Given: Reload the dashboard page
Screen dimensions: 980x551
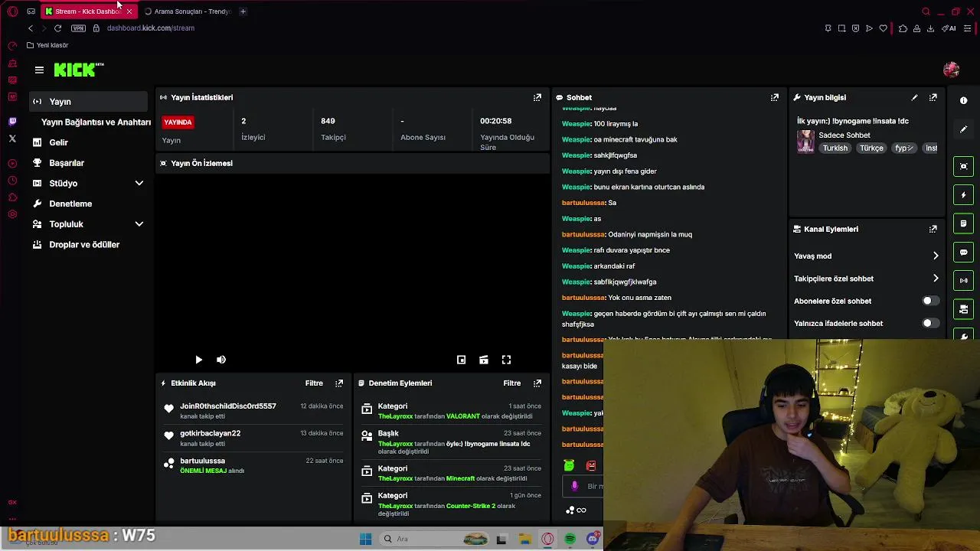Looking at the screenshot, I should [57, 28].
